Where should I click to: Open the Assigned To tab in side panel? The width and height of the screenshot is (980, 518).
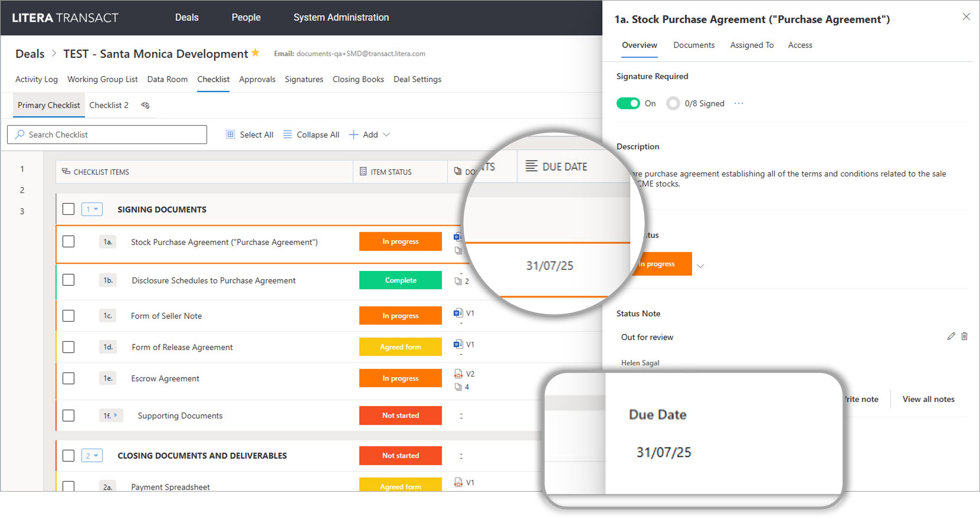pos(752,45)
